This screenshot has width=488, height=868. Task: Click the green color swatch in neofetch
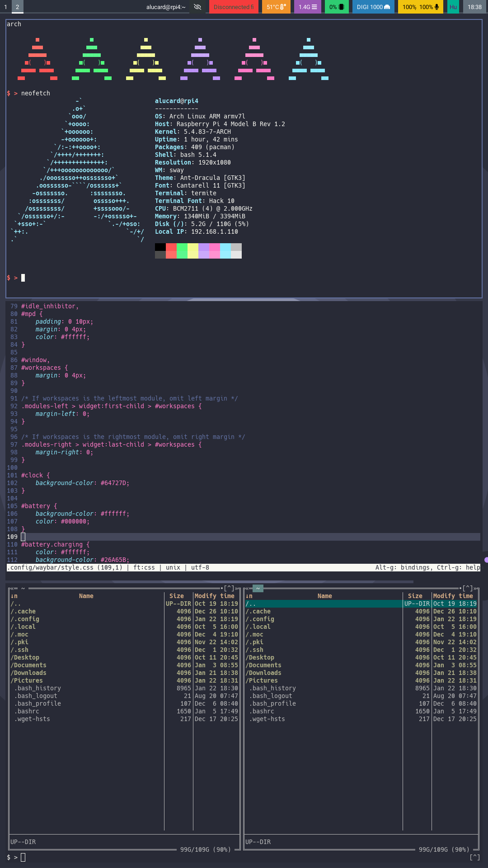pyautogui.click(x=182, y=251)
